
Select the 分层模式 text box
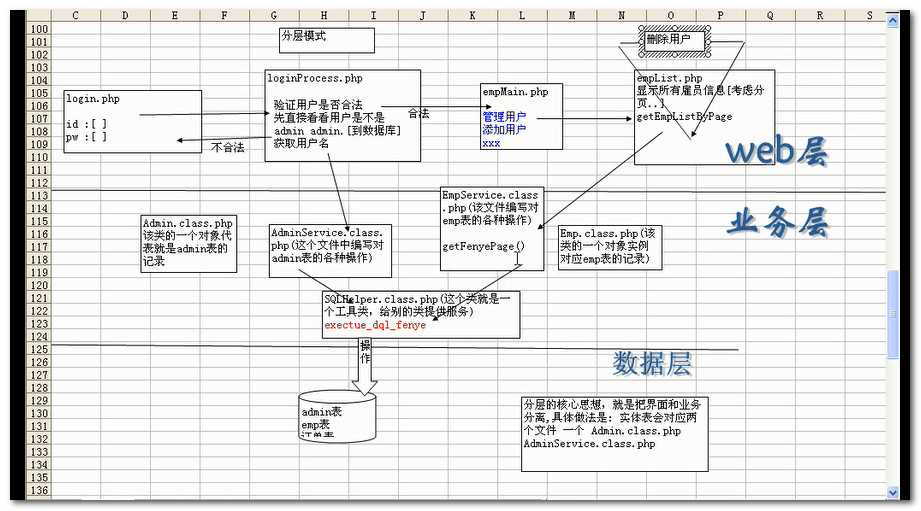click(327, 40)
